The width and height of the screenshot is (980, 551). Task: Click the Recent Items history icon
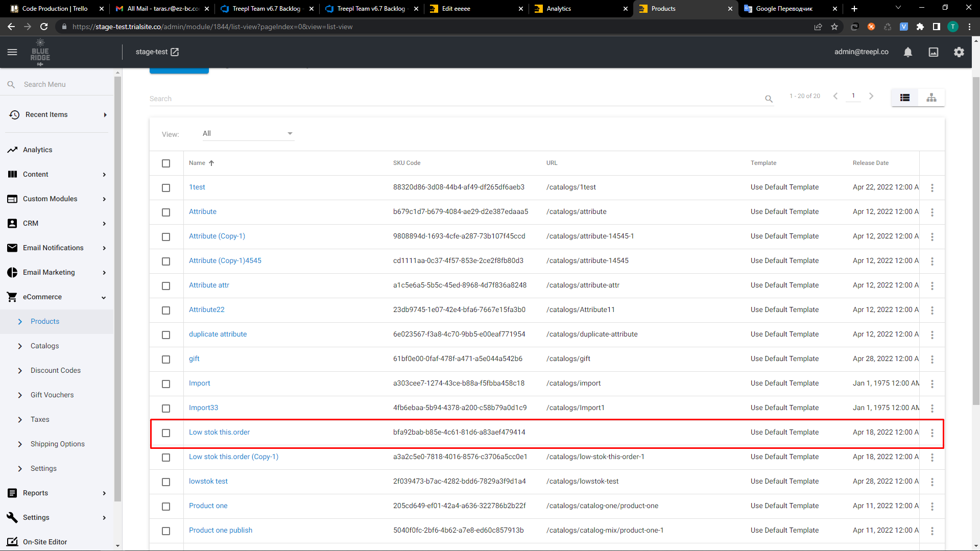coord(14,115)
